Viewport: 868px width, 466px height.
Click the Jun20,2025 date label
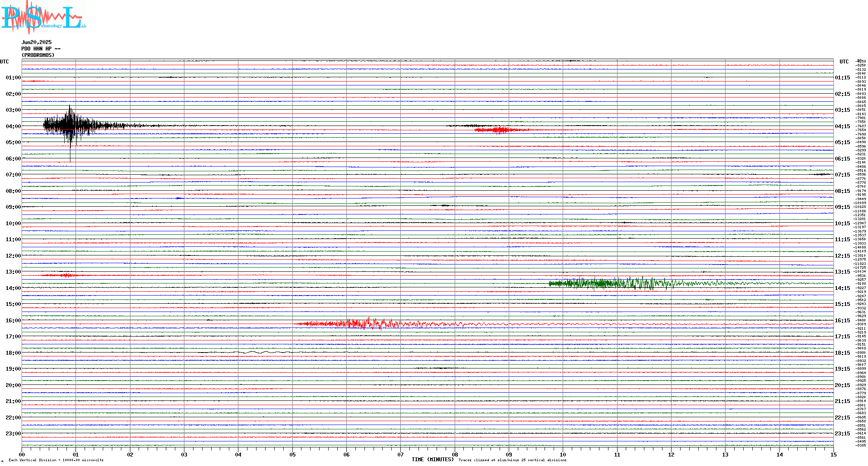pyautogui.click(x=36, y=42)
